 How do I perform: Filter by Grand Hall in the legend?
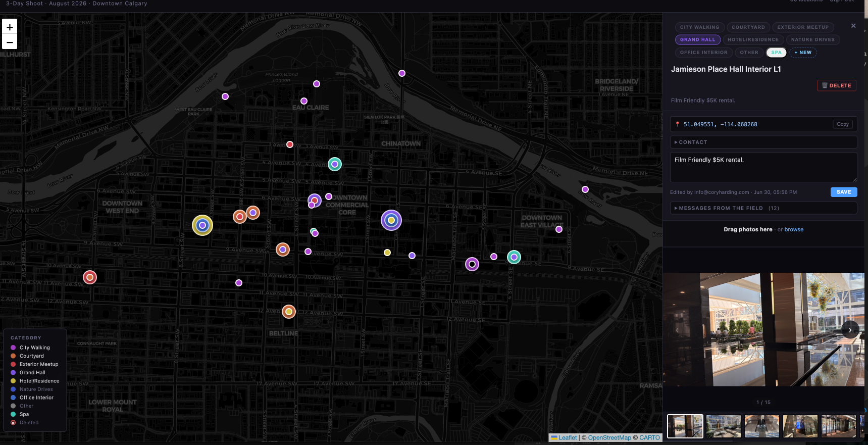coord(32,373)
